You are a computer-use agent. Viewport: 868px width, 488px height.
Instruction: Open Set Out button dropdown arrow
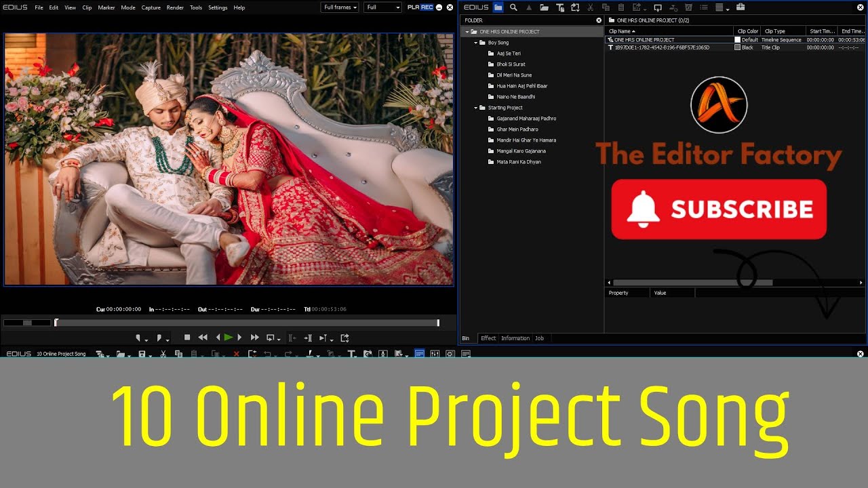coord(167,340)
